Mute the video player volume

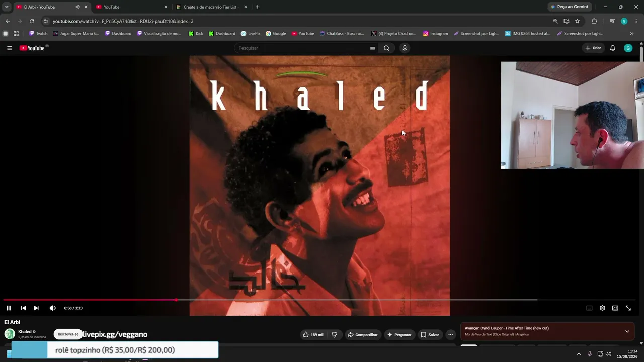52,308
